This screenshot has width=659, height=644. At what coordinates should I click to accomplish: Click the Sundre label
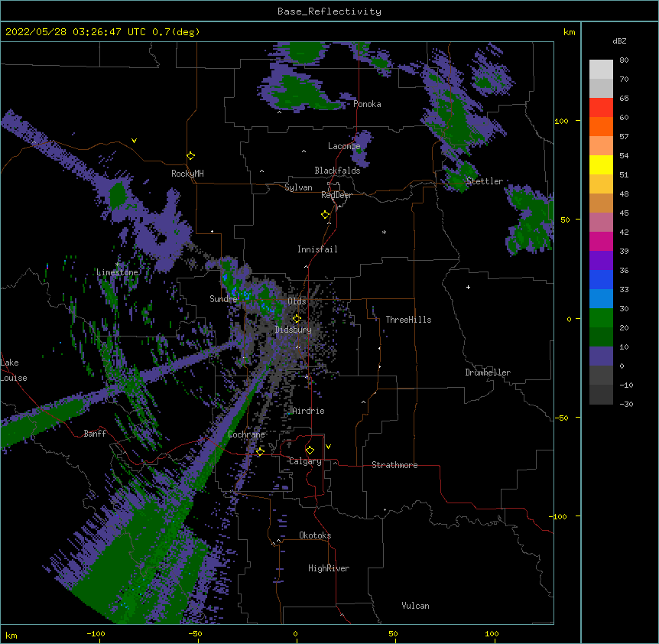click(223, 299)
